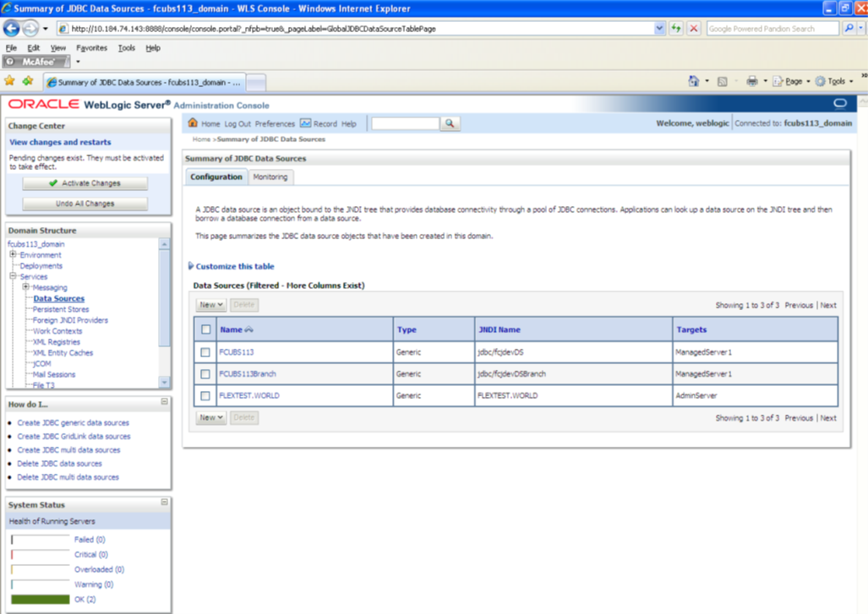Minimize the System Status panel
Viewport: 868px width, 614px height.
165,503
